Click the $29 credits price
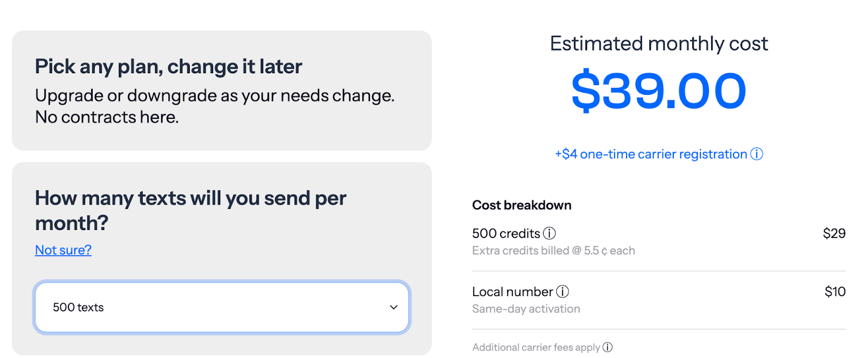868x358 pixels. 834,233
